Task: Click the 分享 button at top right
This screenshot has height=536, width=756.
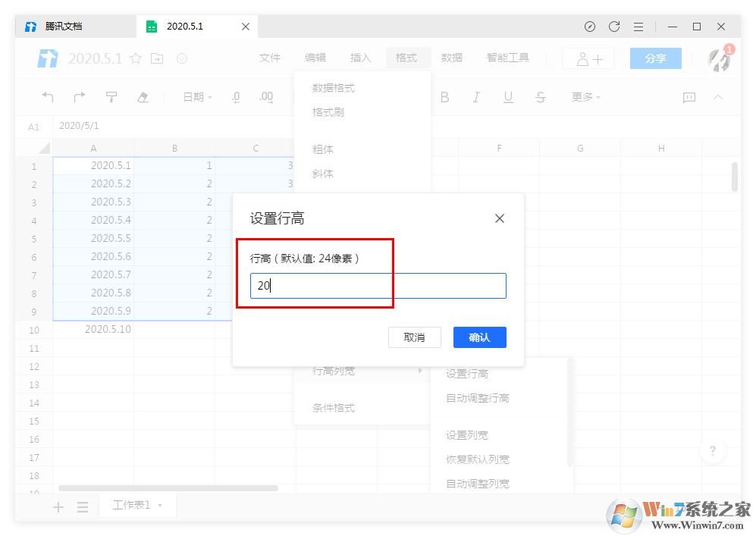Action: 655,57
